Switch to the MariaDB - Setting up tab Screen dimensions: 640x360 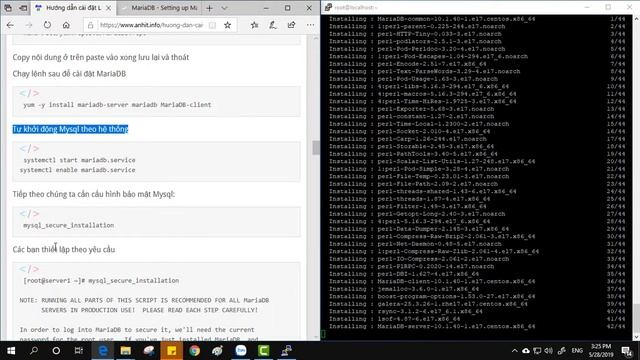pyautogui.click(x=160, y=8)
